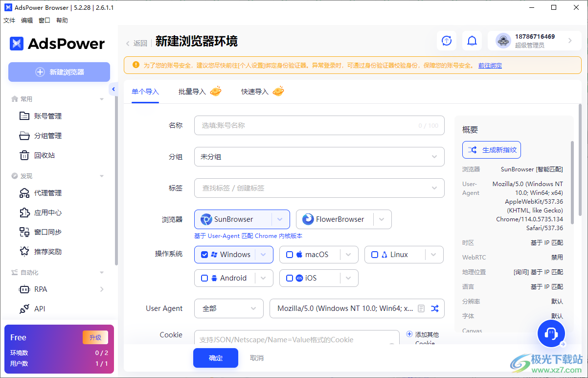Screen dimensions: 588x378
Task: Switch to the 批量导入 tab
Action: click(193, 92)
